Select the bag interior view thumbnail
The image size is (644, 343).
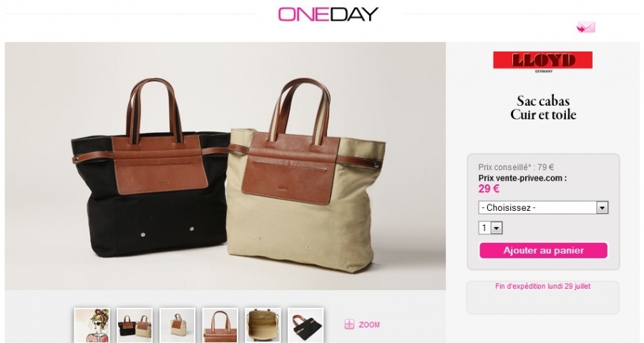(263, 325)
